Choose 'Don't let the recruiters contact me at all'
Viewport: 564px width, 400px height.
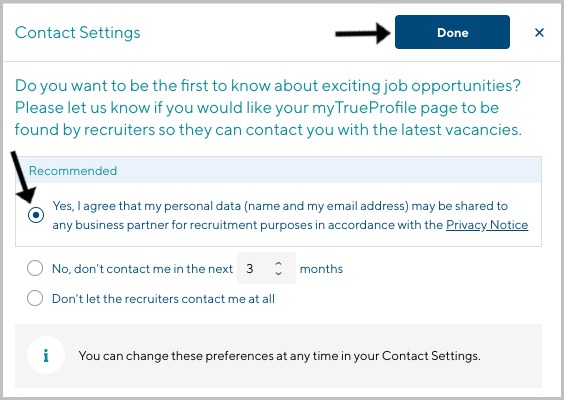(35, 298)
